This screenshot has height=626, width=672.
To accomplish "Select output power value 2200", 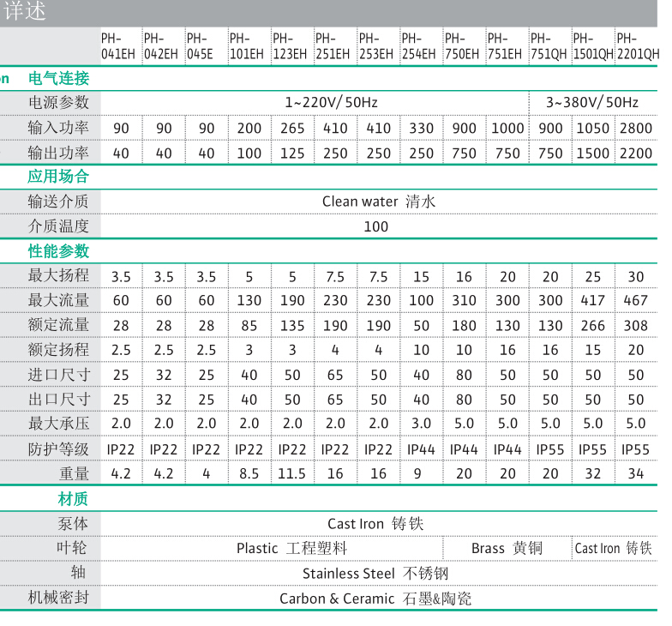I will [636, 153].
